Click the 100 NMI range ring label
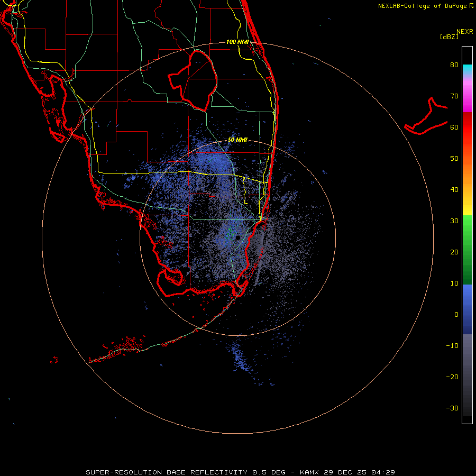 click(x=237, y=42)
